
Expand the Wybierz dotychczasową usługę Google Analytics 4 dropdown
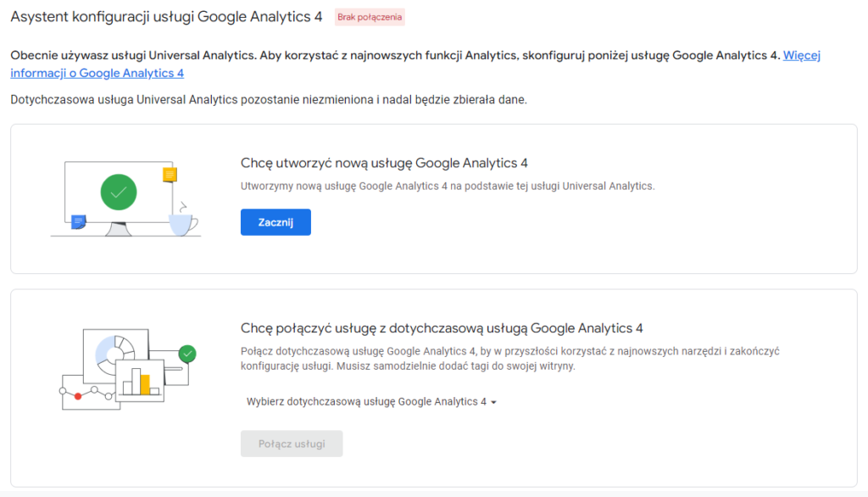point(371,402)
